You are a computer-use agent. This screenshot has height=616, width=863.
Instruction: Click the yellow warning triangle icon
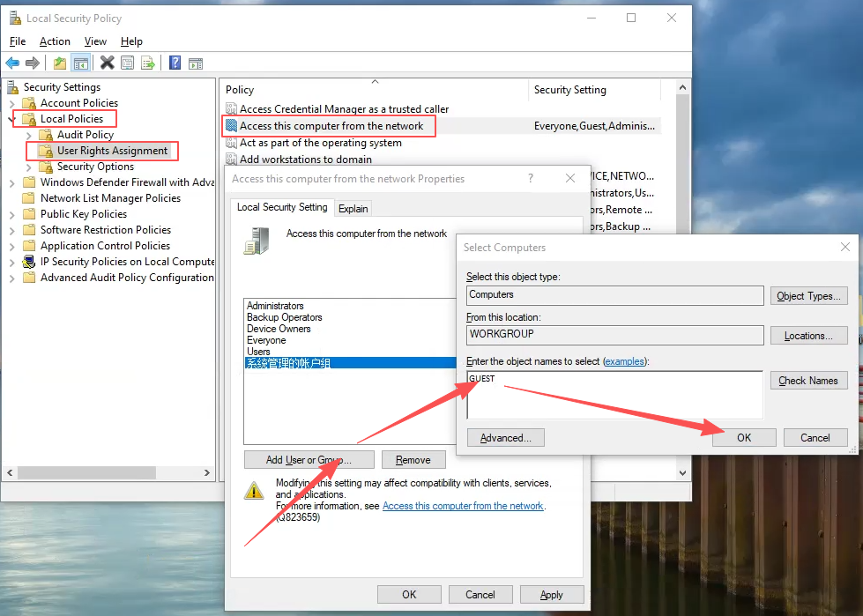pyautogui.click(x=254, y=491)
